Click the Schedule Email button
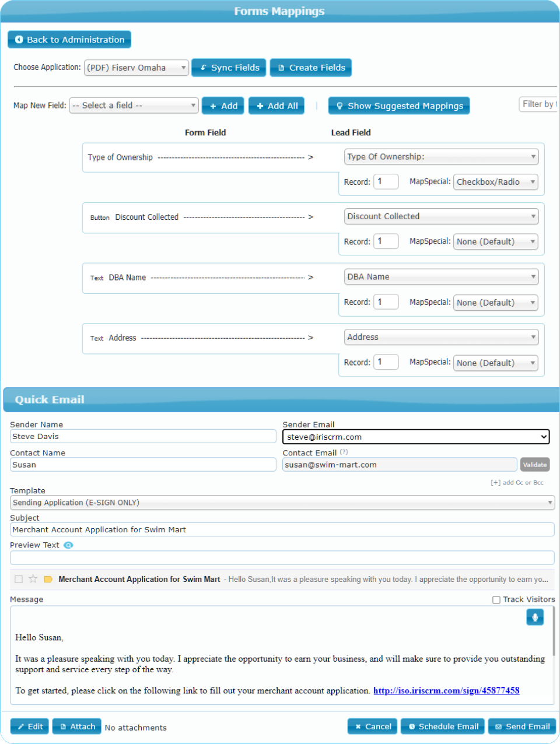Image resolution: width=560 pixels, height=744 pixels. (443, 727)
